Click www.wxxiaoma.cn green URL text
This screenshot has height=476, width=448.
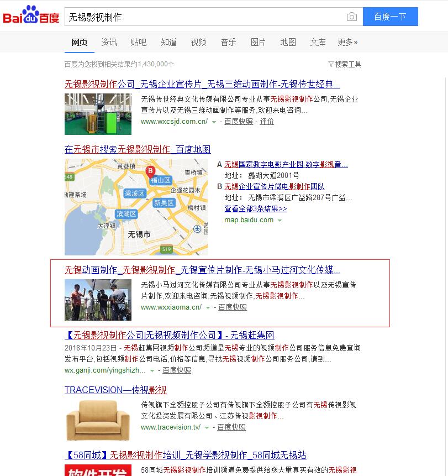[x=171, y=307]
